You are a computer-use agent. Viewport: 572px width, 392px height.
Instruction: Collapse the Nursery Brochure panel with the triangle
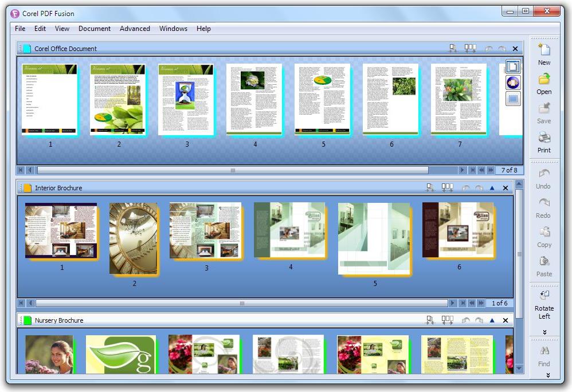[492, 320]
